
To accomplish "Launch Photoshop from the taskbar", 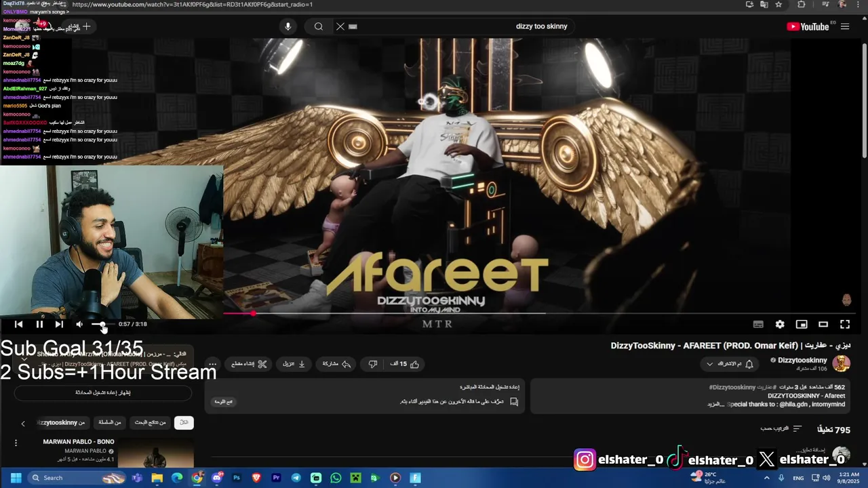I will coord(237,478).
